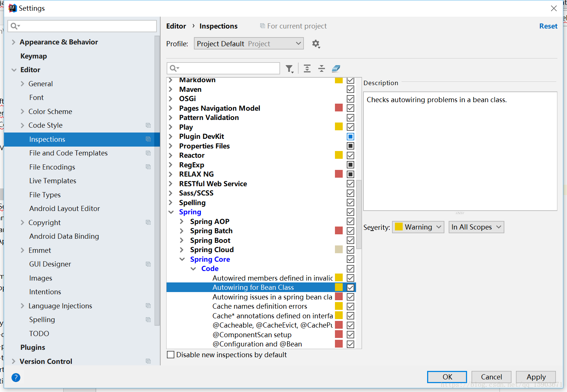Open the Intentions settings page
This screenshot has height=392, width=567.
pyautogui.click(x=45, y=292)
